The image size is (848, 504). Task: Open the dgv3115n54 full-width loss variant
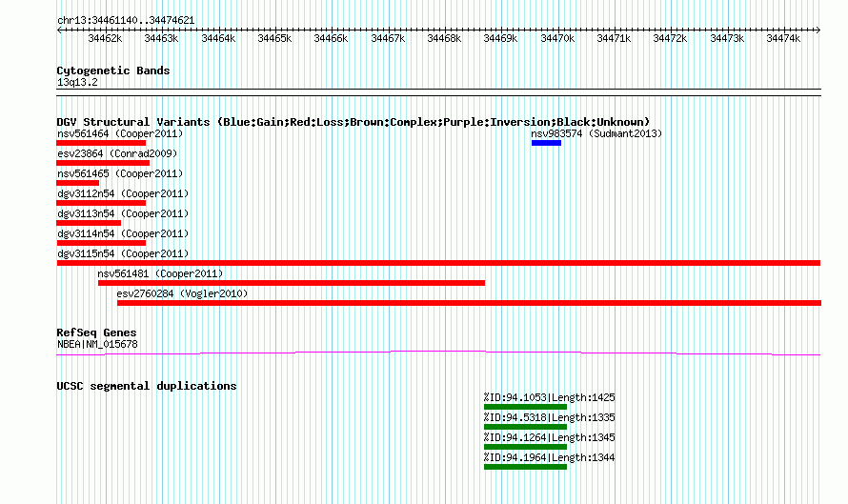(438, 263)
